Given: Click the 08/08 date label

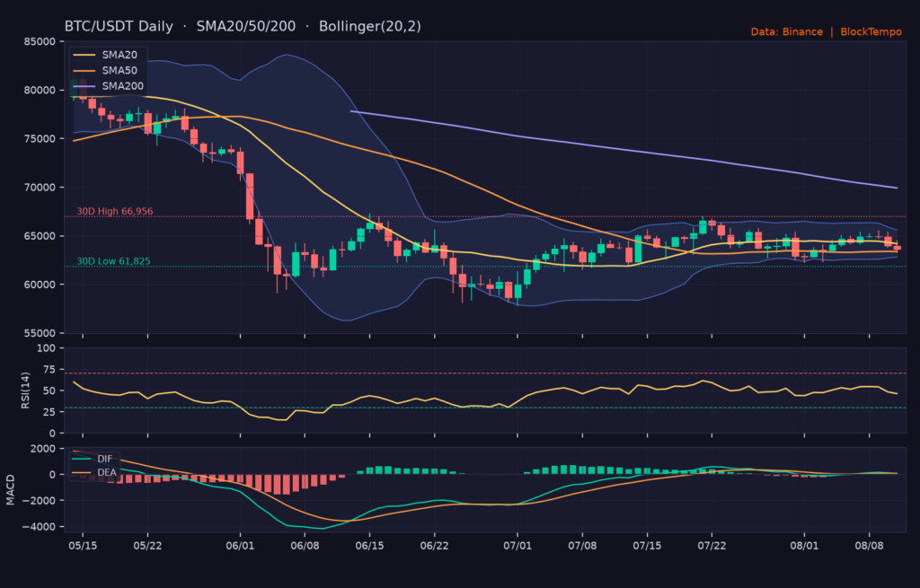Looking at the screenshot, I should [x=869, y=546].
